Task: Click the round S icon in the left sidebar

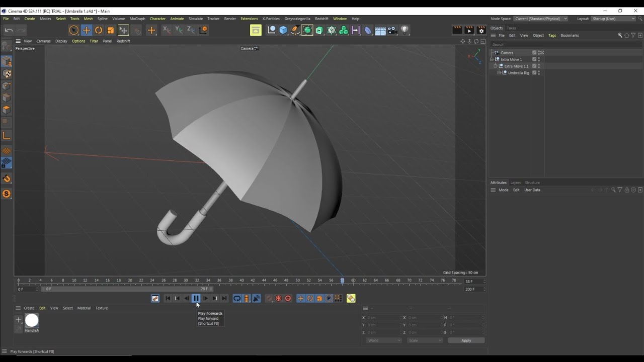Action: click(7, 194)
